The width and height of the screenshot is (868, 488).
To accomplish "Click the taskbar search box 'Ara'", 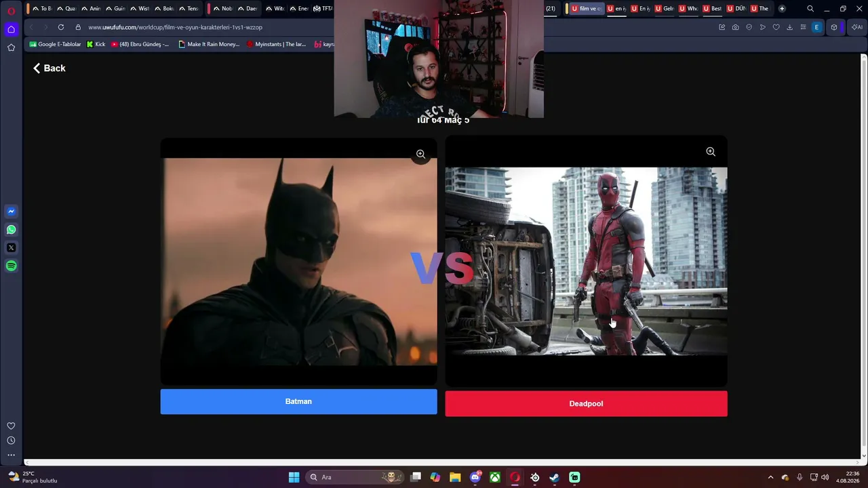I will pos(356,477).
